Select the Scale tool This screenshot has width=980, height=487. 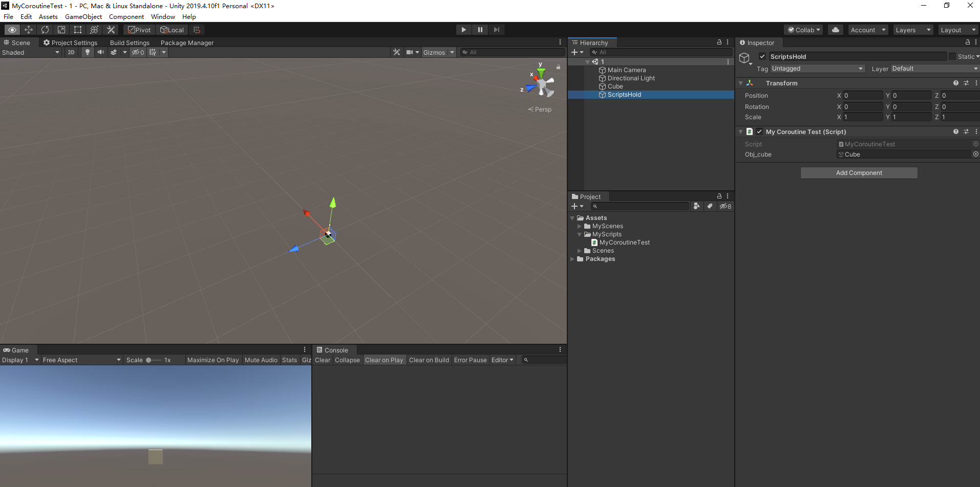[x=61, y=30]
